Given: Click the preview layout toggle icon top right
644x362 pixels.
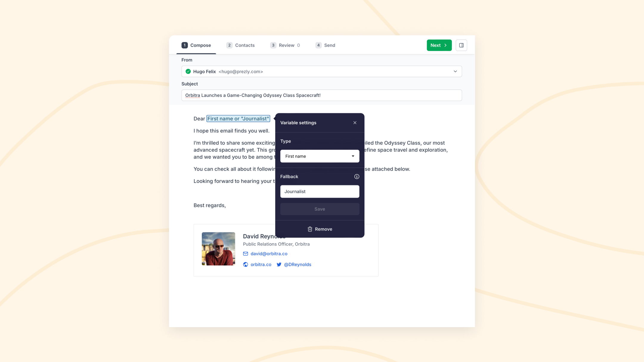Looking at the screenshot, I should click(x=461, y=45).
